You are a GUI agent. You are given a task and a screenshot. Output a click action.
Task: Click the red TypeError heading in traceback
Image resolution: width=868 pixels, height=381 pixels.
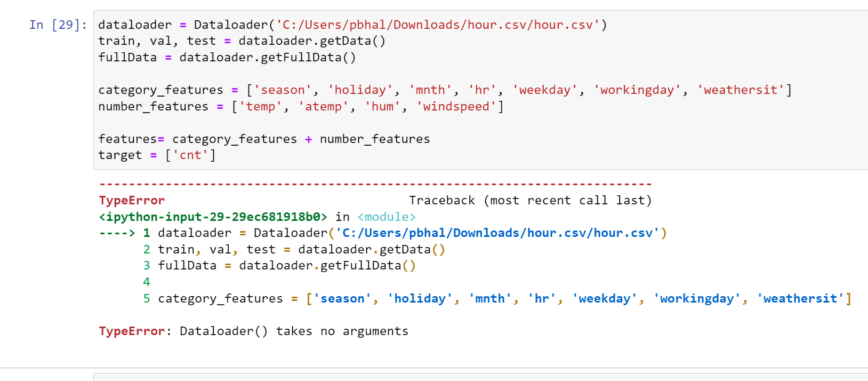tap(132, 201)
